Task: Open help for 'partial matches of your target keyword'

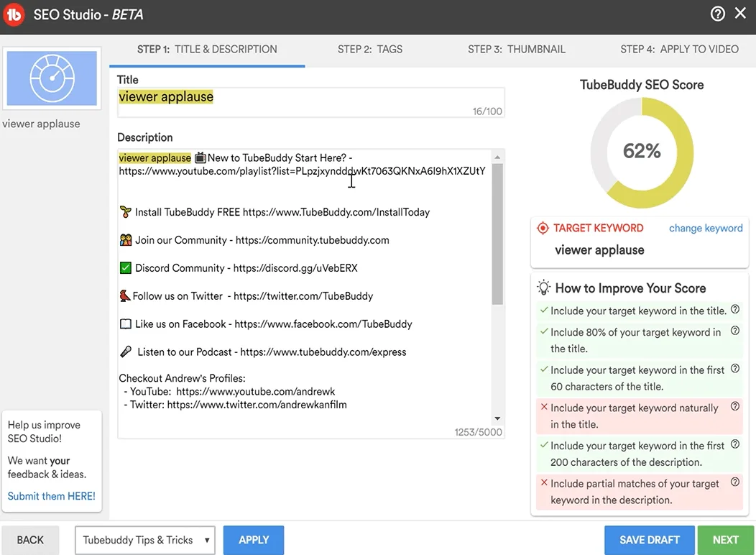Action: [734, 482]
